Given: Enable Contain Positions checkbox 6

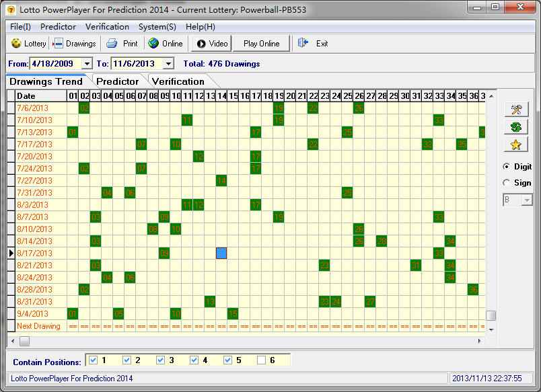Looking at the screenshot, I should pyautogui.click(x=262, y=360).
